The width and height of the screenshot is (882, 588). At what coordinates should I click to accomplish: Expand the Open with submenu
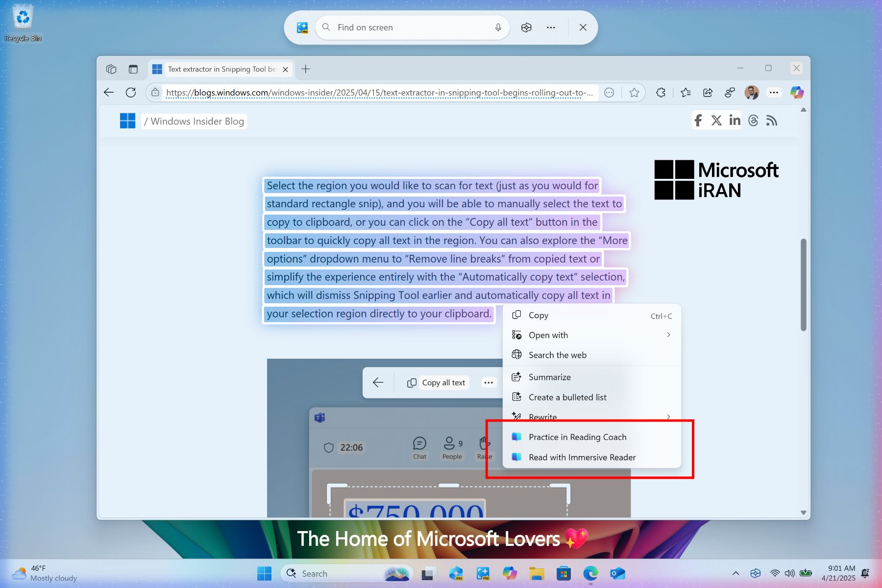pyautogui.click(x=592, y=335)
